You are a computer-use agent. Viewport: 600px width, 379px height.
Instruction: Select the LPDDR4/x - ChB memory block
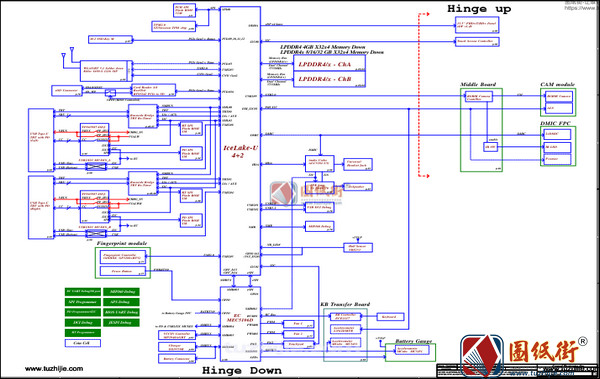tap(329, 79)
